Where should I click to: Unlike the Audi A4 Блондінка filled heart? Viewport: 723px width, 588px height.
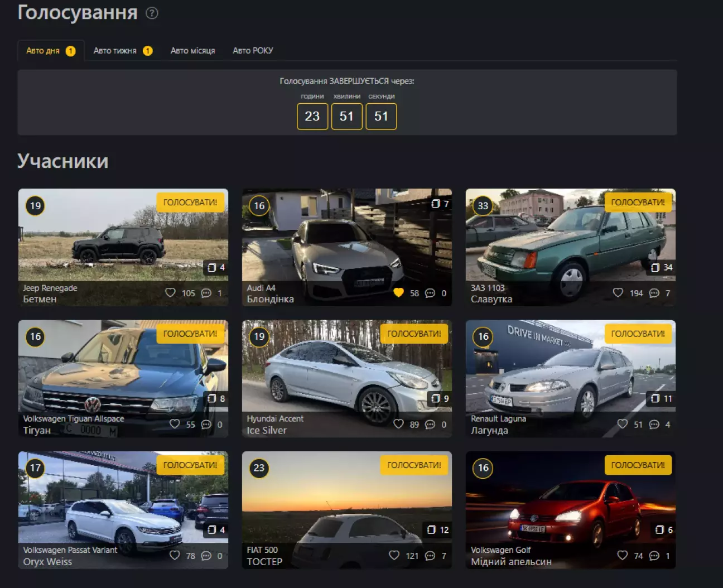pos(398,292)
